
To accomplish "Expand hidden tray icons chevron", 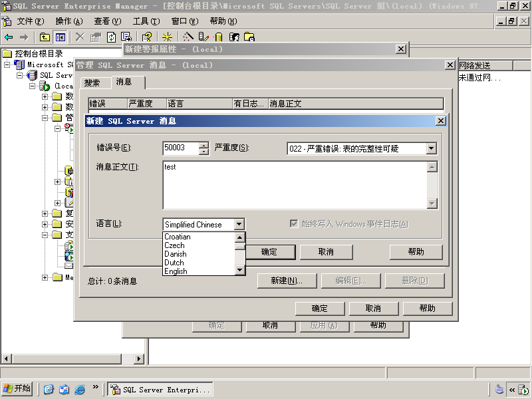I will [512, 390].
